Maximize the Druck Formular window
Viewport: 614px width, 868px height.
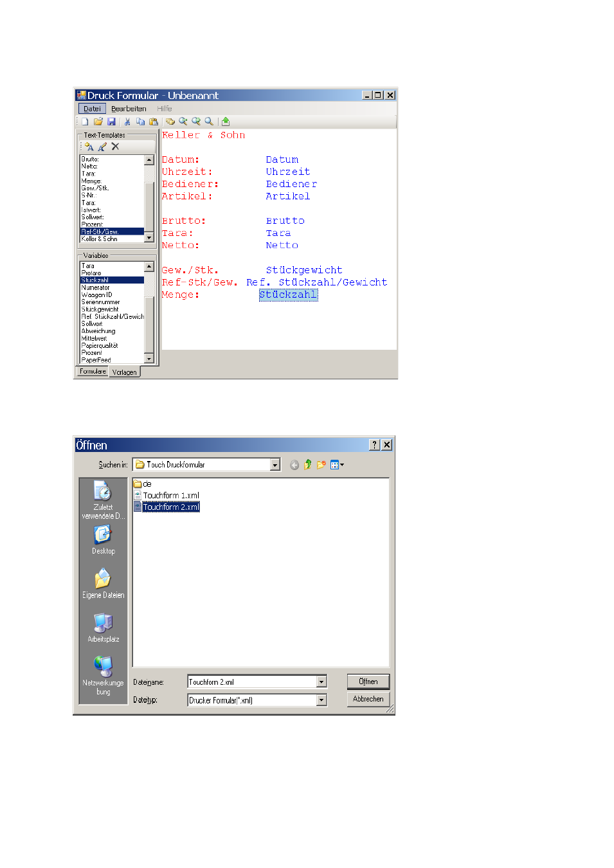pos(378,95)
